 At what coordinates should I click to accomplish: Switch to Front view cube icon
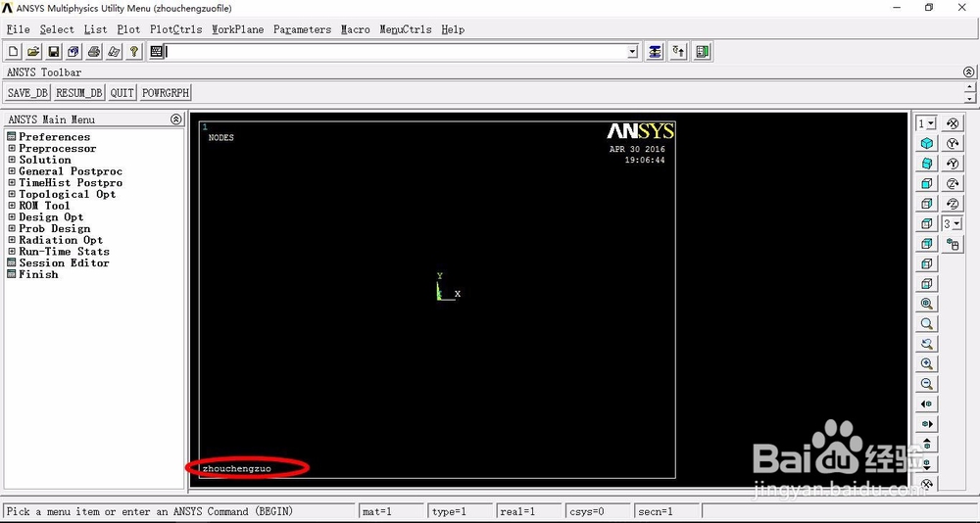(x=927, y=184)
